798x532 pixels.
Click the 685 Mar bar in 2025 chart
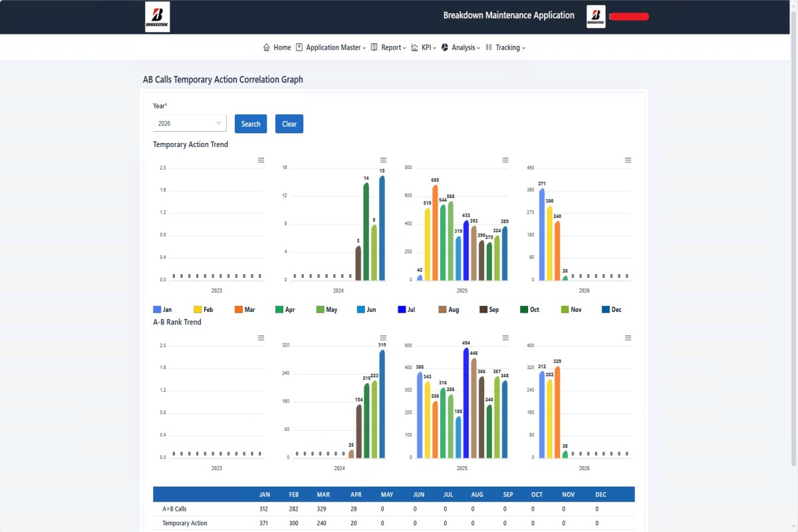click(435, 233)
